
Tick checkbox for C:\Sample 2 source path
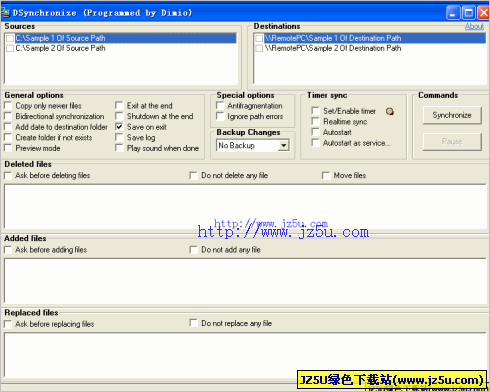[10, 48]
